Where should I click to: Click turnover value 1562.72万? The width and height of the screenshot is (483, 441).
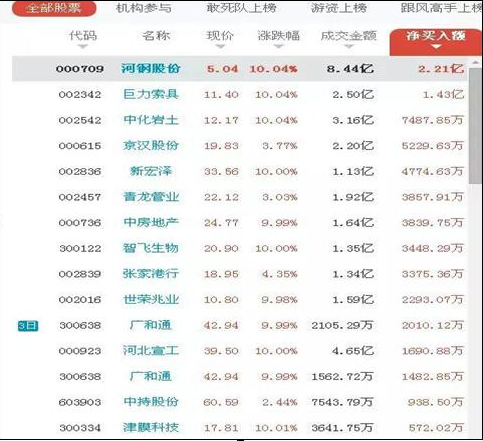342,377
